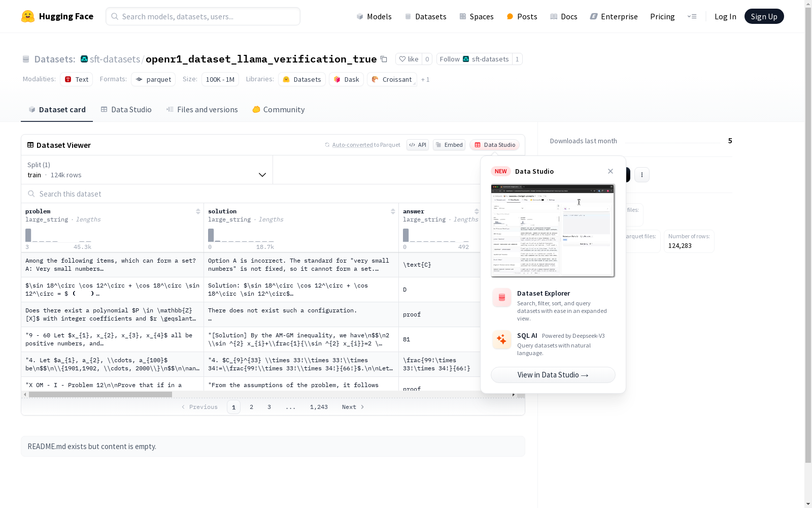Open the Models page from the navbar
The image size is (812, 508).
(374, 16)
